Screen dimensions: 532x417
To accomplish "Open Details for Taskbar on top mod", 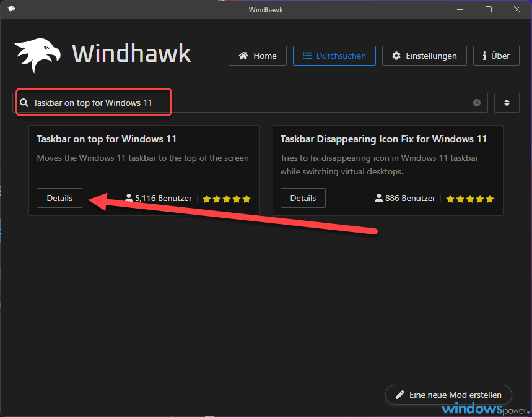I will point(59,198).
